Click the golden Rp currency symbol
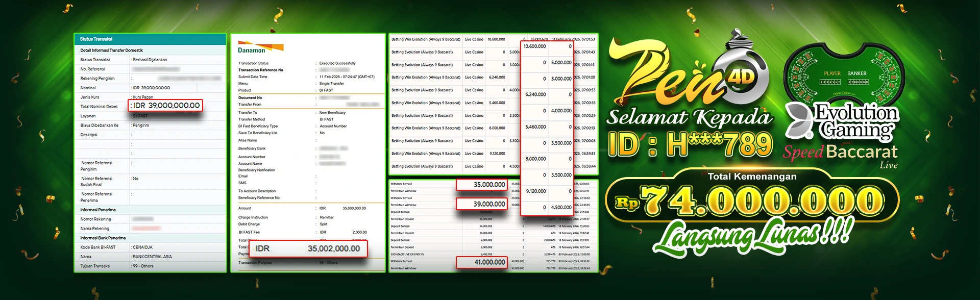980x300 pixels. click(x=627, y=203)
